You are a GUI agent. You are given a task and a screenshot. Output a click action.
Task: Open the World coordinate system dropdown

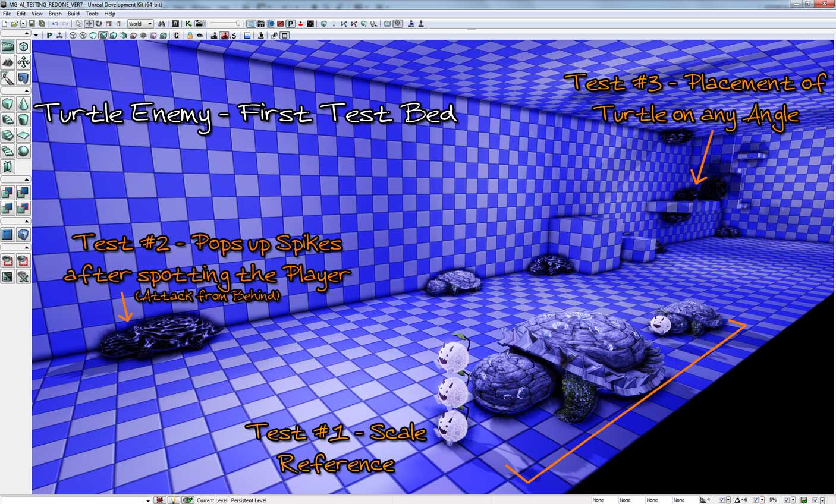140,24
